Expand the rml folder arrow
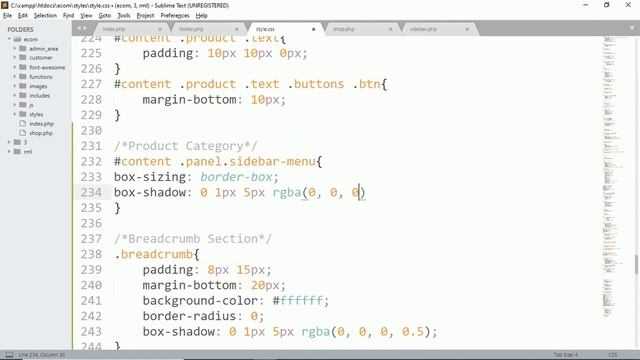 9,151
